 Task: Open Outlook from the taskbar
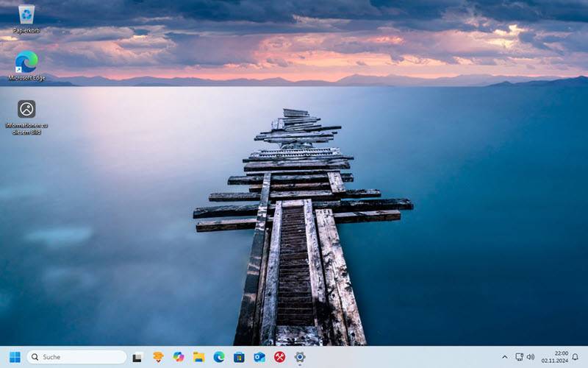(x=259, y=357)
